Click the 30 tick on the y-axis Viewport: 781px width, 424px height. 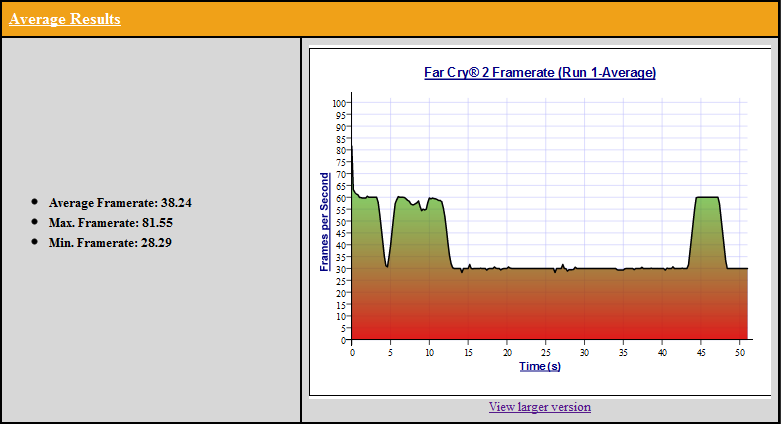tap(341, 269)
